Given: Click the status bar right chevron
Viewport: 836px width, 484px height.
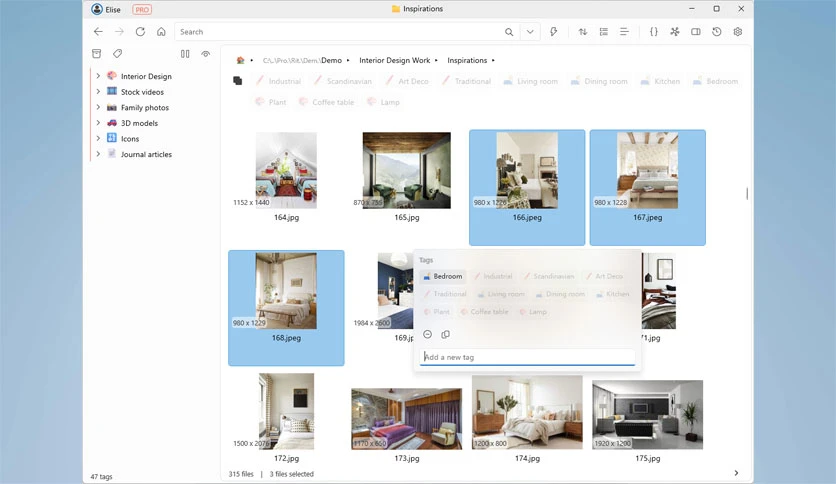Looking at the screenshot, I should pos(736,473).
